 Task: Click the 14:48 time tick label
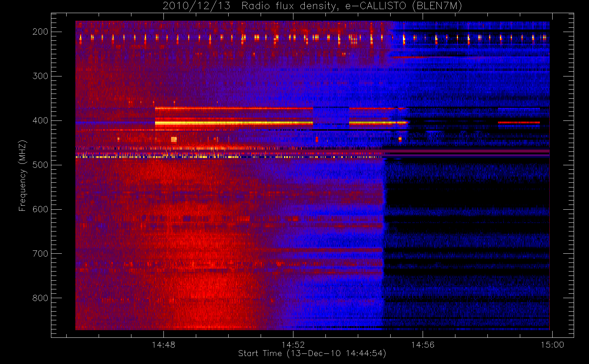click(x=163, y=345)
